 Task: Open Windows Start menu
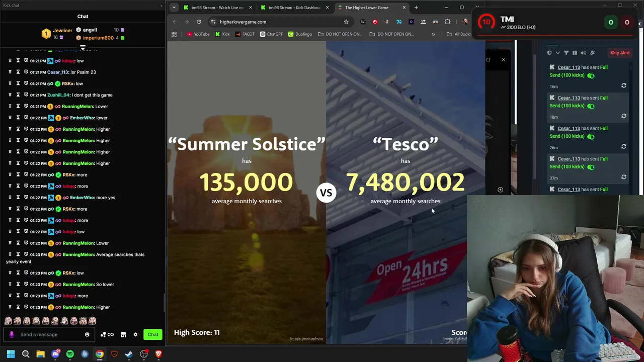(11, 354)
